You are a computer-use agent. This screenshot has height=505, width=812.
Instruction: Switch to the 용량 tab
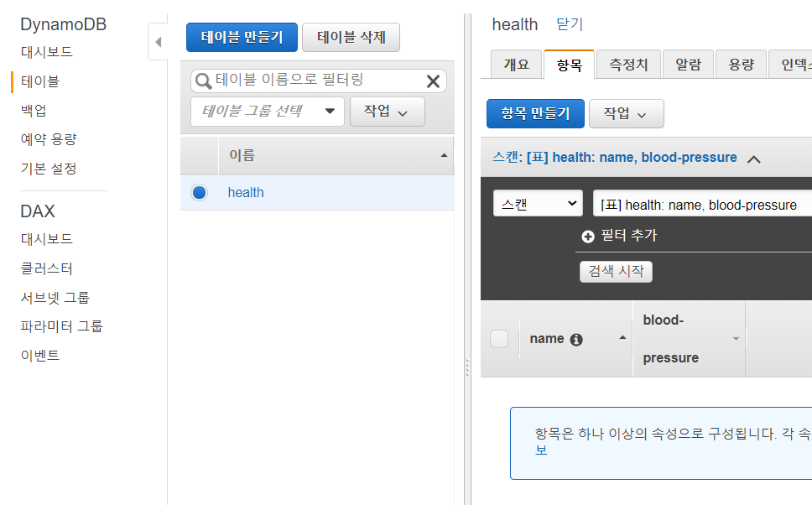point(741,65)
